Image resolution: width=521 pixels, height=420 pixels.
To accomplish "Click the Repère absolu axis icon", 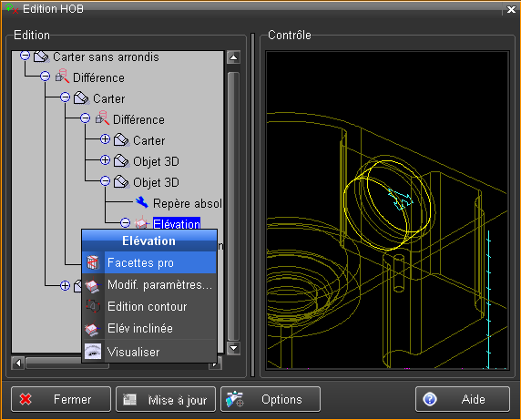I will click(142, 202).
